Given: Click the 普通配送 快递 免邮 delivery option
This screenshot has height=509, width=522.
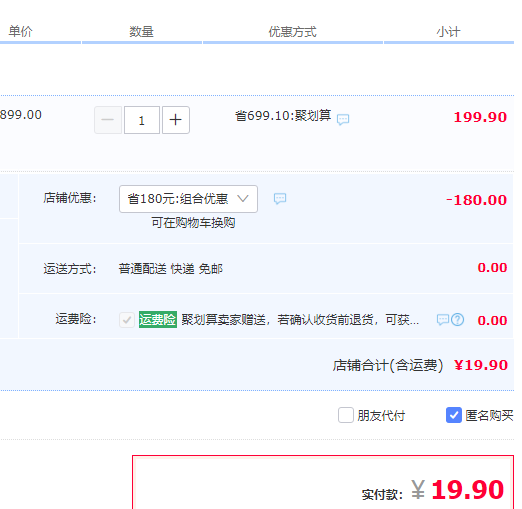Looking at the screenshot, I should pos(171,269).
